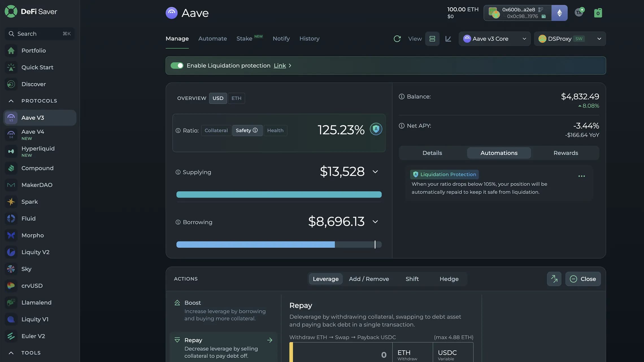Refresh the Aave position data
The image size is (644, 362).
(x=397, y=39)
